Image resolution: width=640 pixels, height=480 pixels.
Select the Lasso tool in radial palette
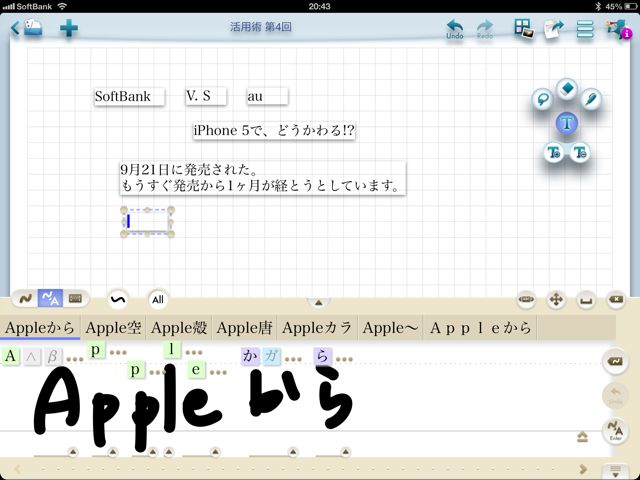tap(542, 99)
